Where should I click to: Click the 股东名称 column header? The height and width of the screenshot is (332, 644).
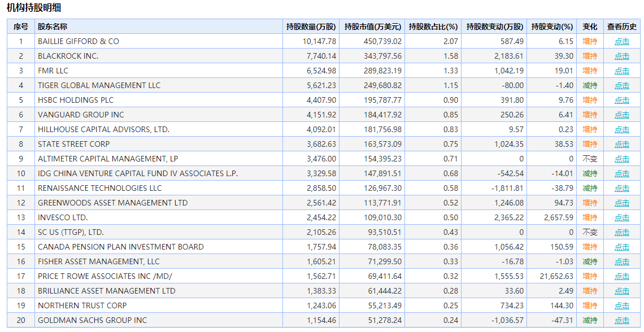(52, 27)
